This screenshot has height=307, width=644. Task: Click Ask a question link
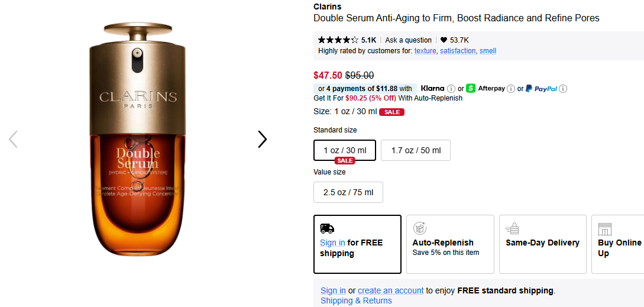(408, 40)
